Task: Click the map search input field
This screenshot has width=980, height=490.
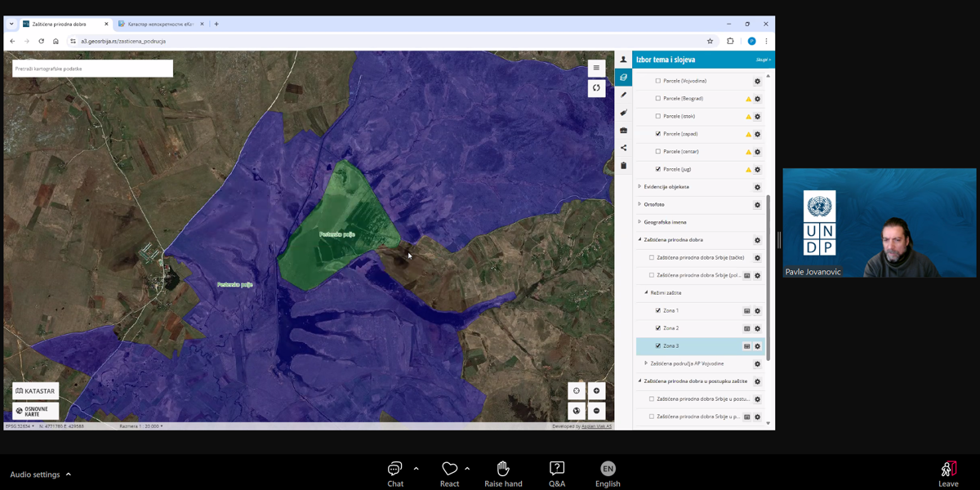Action: [92, 69]
